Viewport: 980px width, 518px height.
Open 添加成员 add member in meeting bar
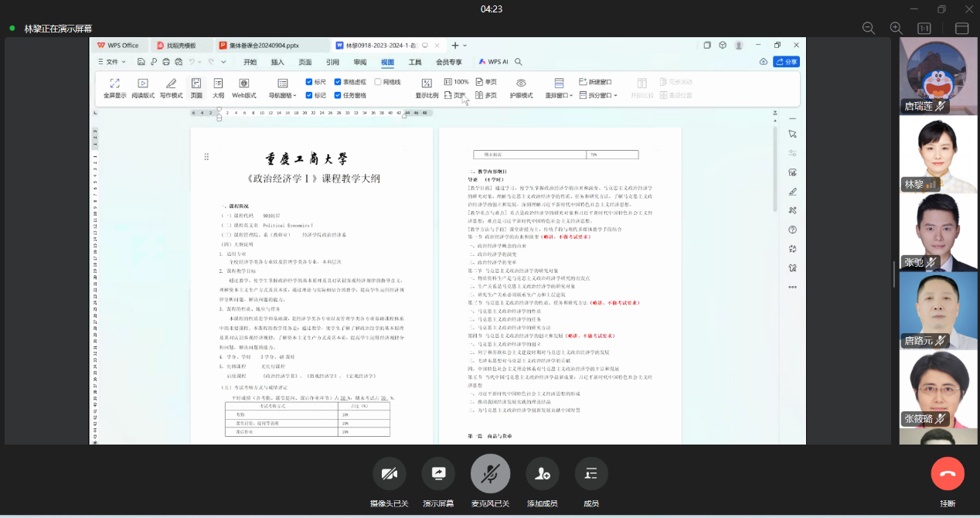tap(542, 474)
